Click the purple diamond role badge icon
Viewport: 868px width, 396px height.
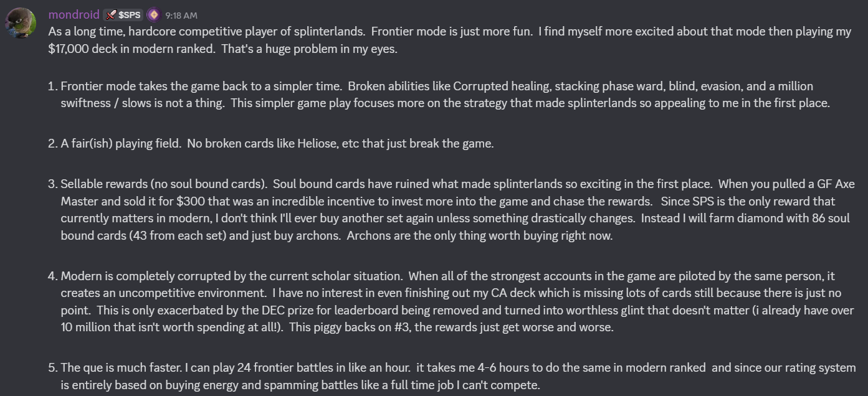click(x=153, y=14)
